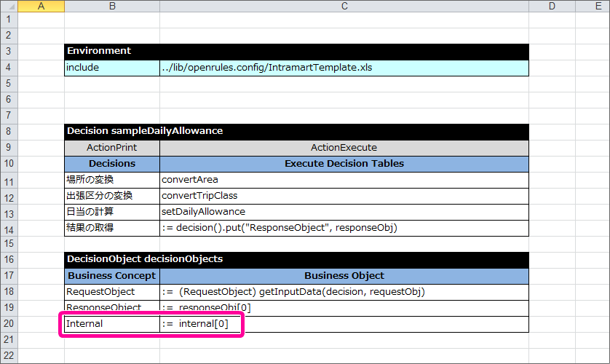
Task: Select the ResponseObject cell in row 19
Action: coord(112,308)
